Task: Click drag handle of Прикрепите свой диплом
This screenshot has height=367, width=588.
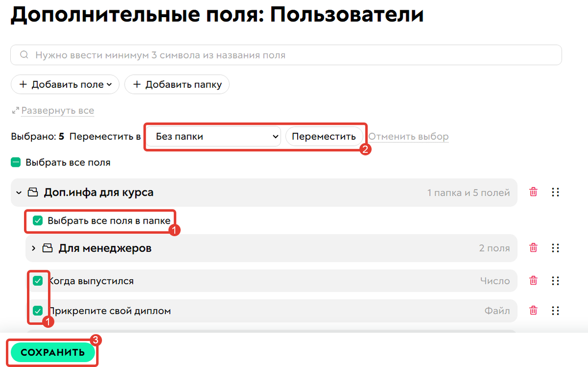Action: pyautogui.click(x=555, y=311)
